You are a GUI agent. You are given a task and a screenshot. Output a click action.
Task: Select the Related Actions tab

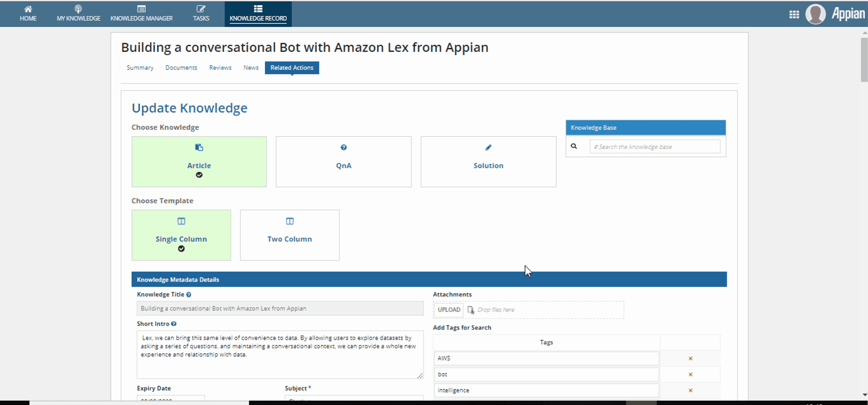[x=292, y=67]
